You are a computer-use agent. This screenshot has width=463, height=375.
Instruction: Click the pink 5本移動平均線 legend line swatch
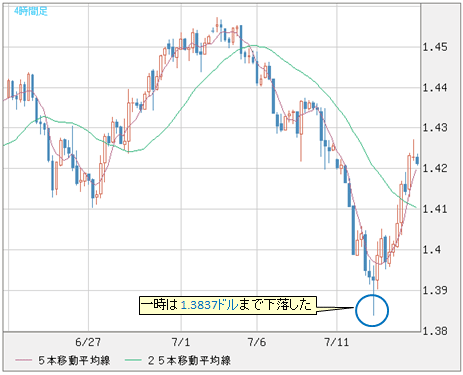click(23, 360)
